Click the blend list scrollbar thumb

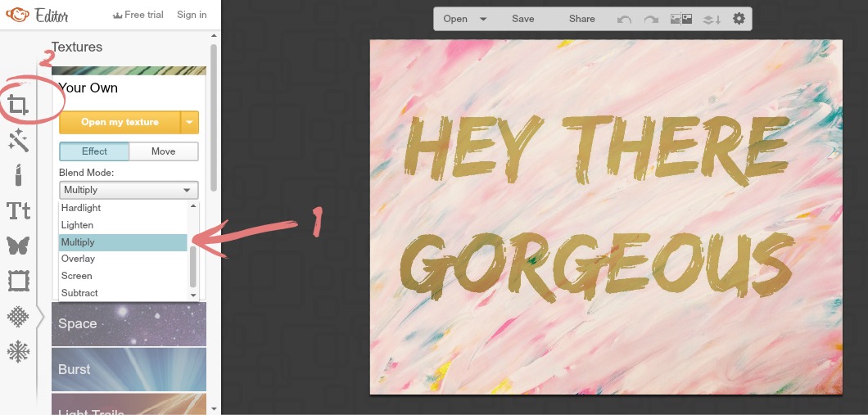point(193,267)
